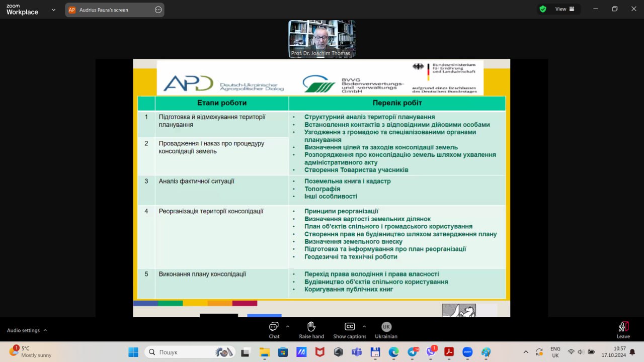The width and height of the screenshot is (644, 362).
Task: Click the bullet "Визначення земельного внеску"
Action: pos(353,241)
